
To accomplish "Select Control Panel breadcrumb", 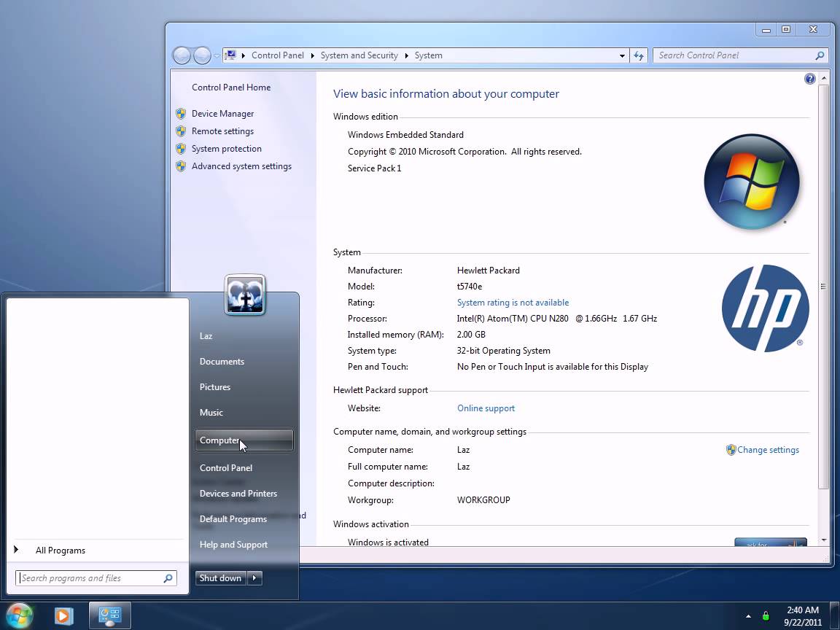I will click(x=278, y=55).
